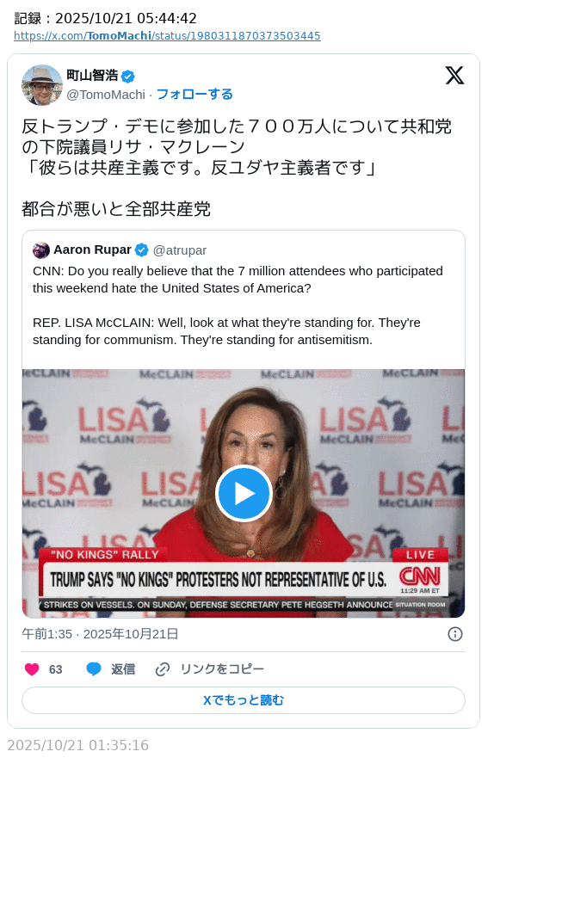The width and height of the screenshot is (568, 924).
Task: Click the reply speech bubble icon
Action: pyautogui.click(x=94, y=668)
